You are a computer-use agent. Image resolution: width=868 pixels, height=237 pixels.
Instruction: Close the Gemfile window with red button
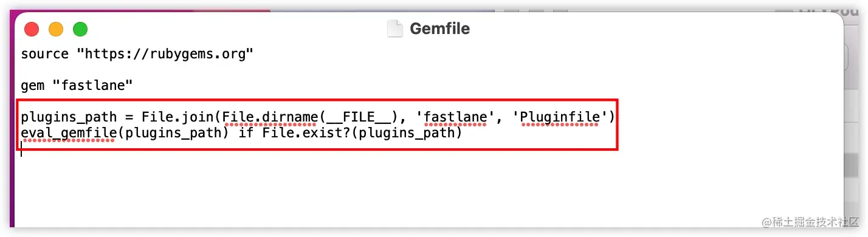tap(32, 29)
